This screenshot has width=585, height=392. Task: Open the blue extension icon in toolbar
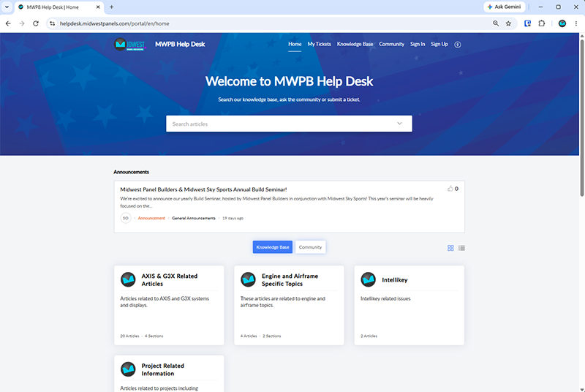(527, 23)
